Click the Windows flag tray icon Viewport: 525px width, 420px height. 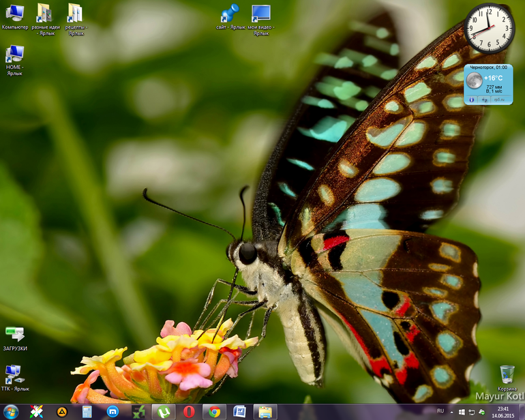point(462,412)
